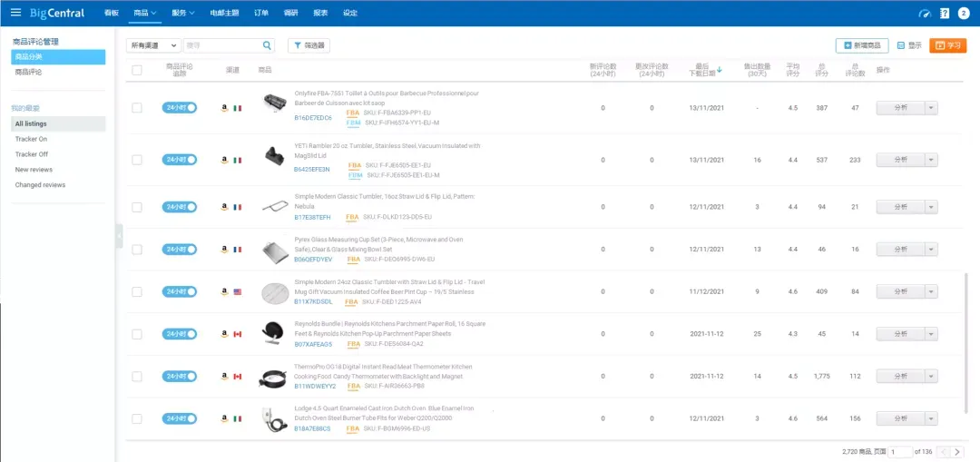This screenshot has width=980, height=462.
Task: Open the ThermoPro thermometer product thumbnail
Action: pos(273,378)
